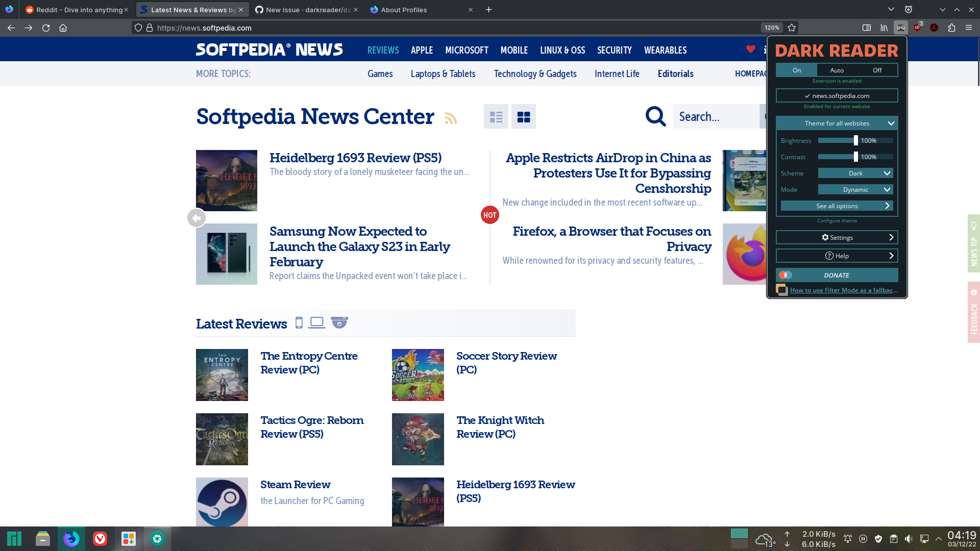Open the uBlock Origin extension icon
The height and width of the screenshot is (551, 980).
[918, 28]
